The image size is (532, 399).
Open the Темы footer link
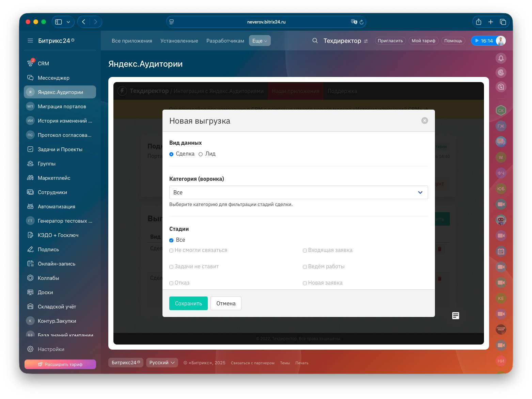coord(285,363)
